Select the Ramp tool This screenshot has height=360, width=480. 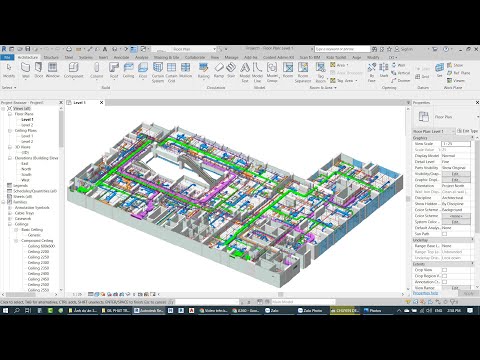tap(219, 71)
